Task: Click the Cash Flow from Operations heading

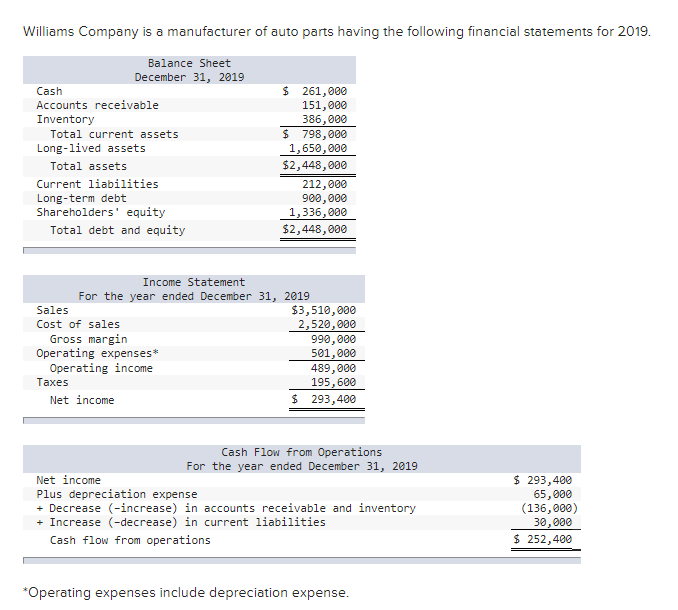Action: tap(302, 452)
